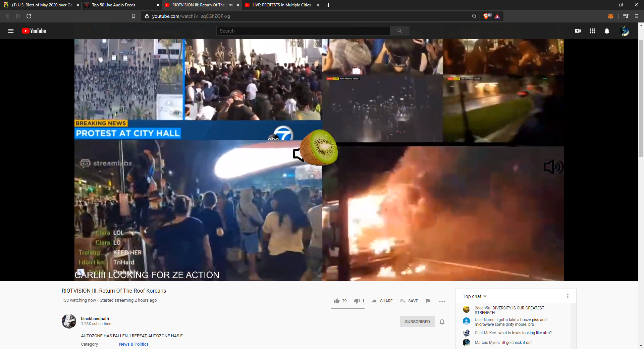Open Marcus Myers's avatar in chat
This screenshot has height=349, width=644.
pos(466,343)
